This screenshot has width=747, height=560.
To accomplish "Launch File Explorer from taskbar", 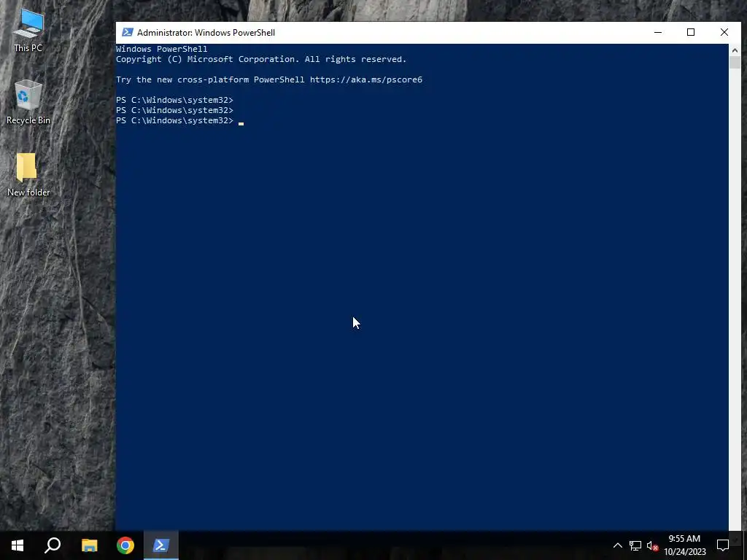I will tap(89, 545).
